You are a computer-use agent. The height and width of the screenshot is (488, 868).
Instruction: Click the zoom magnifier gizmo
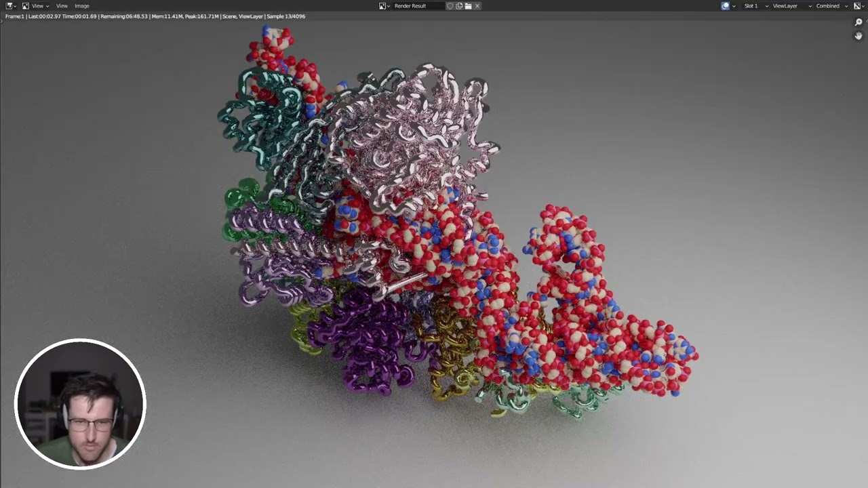[859, 22]
